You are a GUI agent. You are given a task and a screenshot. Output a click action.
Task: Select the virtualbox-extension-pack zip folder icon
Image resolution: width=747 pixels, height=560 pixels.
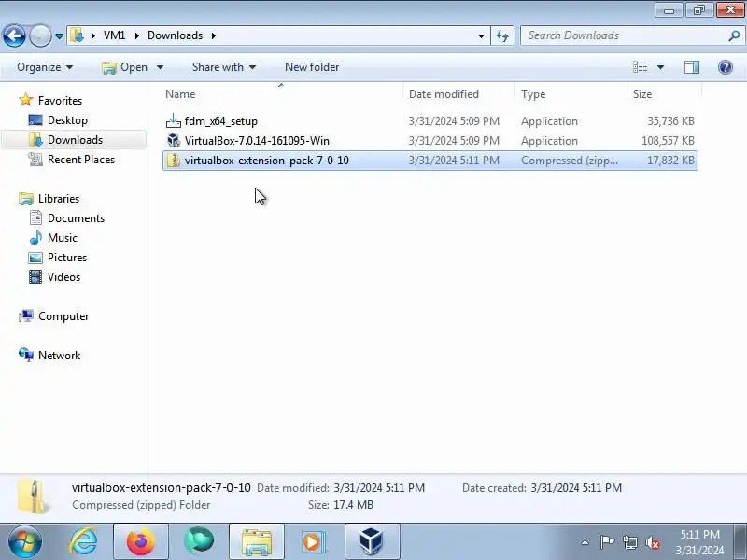(174, 160)
